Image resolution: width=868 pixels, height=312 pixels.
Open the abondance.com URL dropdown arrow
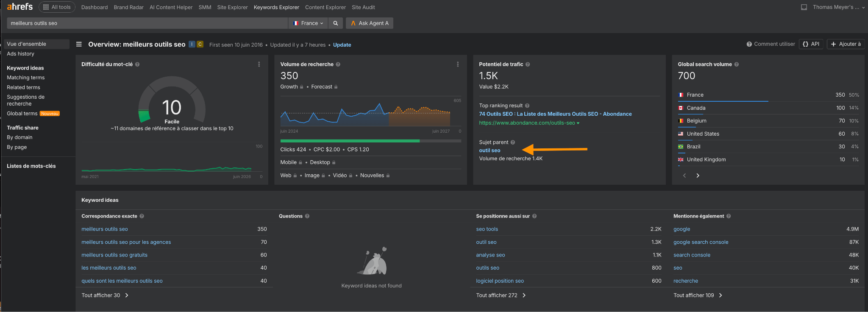[x=578, y=123]
